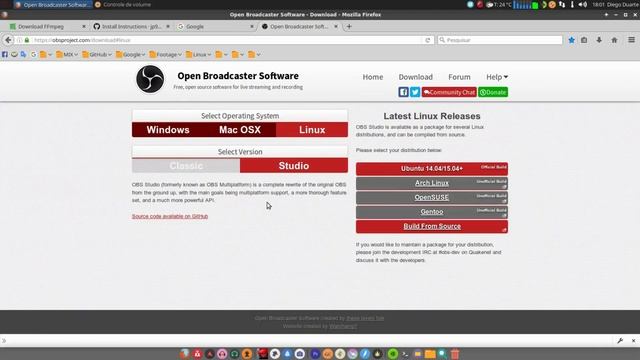Expand the MIX bookmarks folder
640x360 pixels.
(x=67, y=54)
